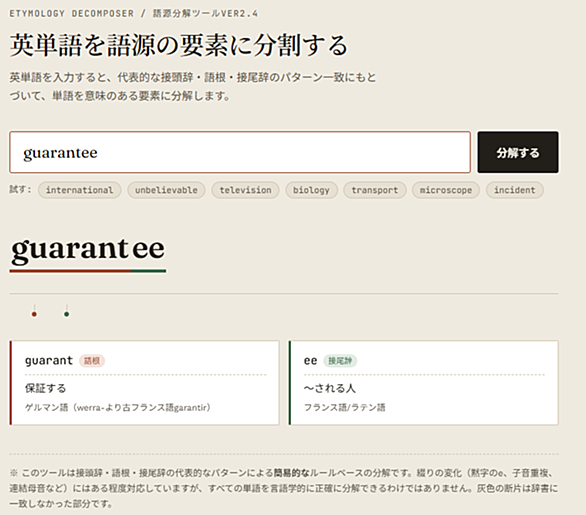Viewport: 586px width, 515px height.
Task: Click the 英単語を語源の要素に分割する title
Action: pos(179,45)
